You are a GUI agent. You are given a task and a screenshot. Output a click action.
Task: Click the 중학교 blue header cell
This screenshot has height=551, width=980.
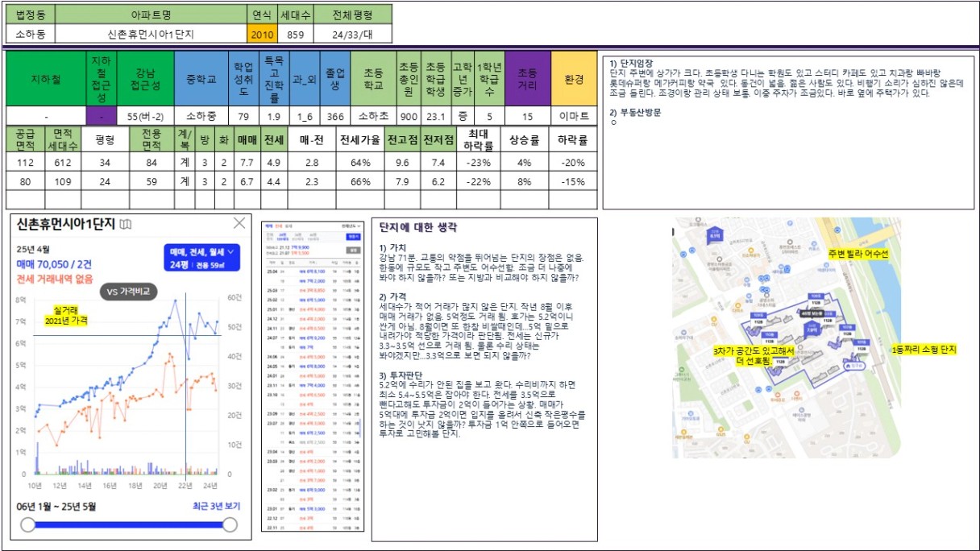(x=201, y=79)
